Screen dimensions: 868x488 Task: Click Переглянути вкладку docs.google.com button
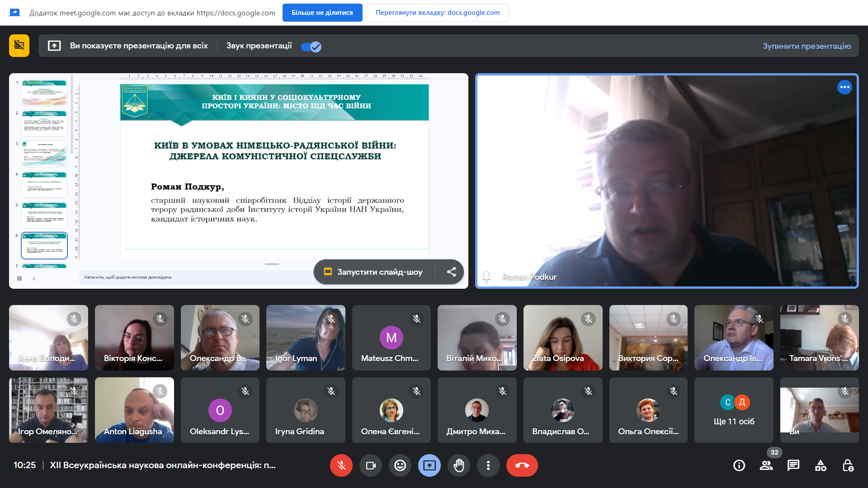[x=437, y=13]
